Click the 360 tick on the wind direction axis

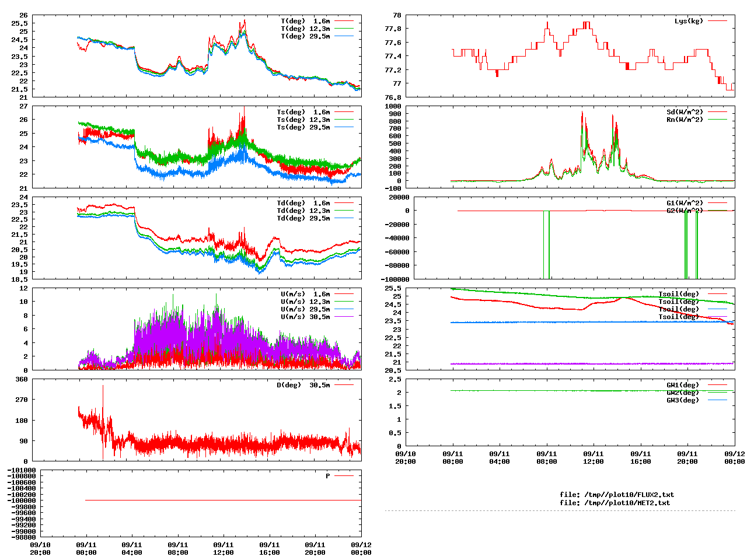(x=22, y=379)
